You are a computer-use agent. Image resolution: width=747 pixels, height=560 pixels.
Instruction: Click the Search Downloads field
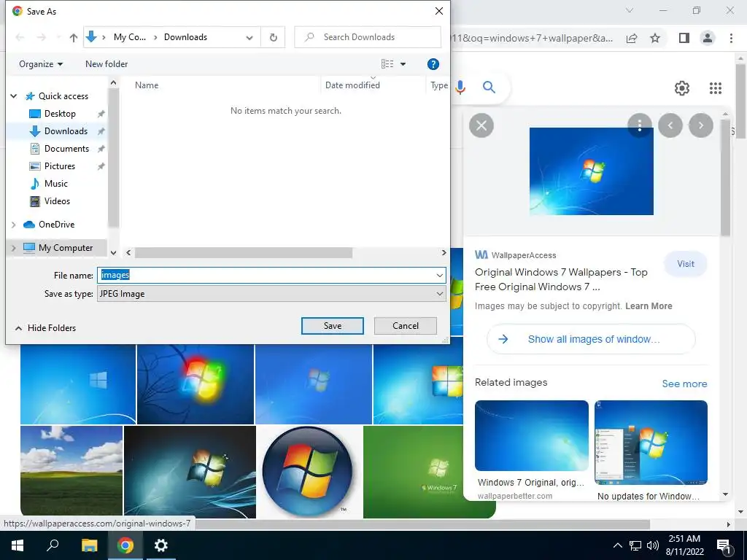pyautogui.click(x=368, y=37)
